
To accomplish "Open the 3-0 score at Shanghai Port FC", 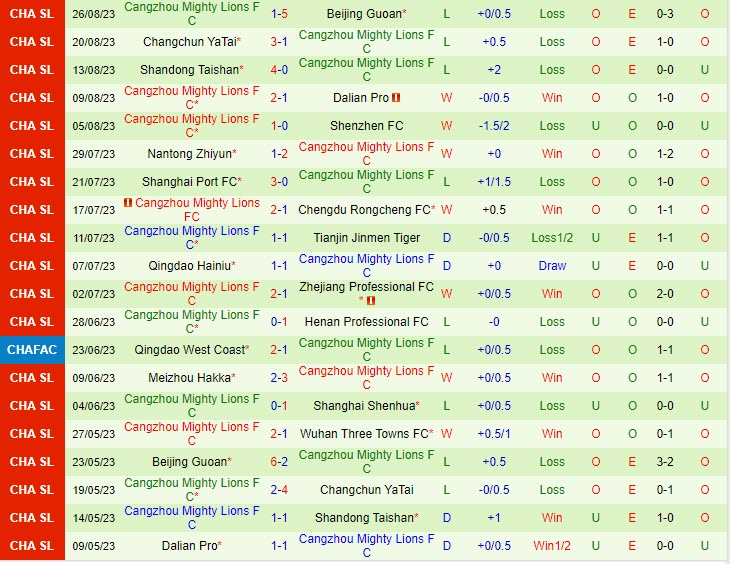I will (279, 182).
